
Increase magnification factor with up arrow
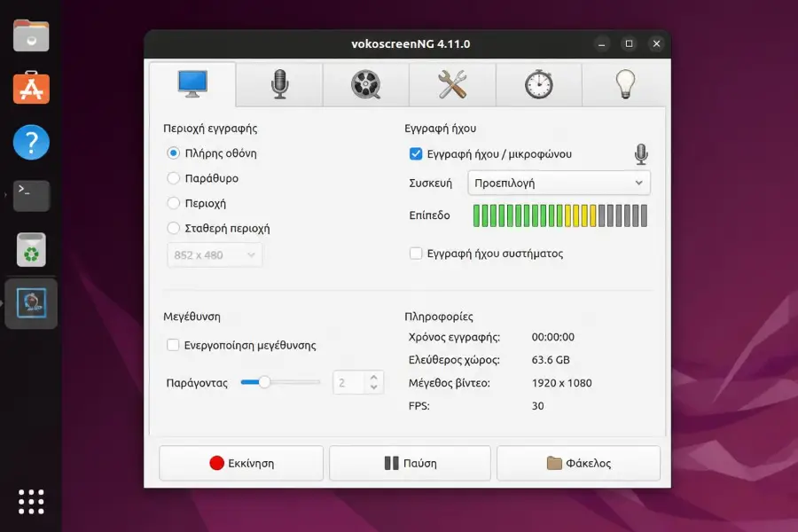(x=374, y=377)
